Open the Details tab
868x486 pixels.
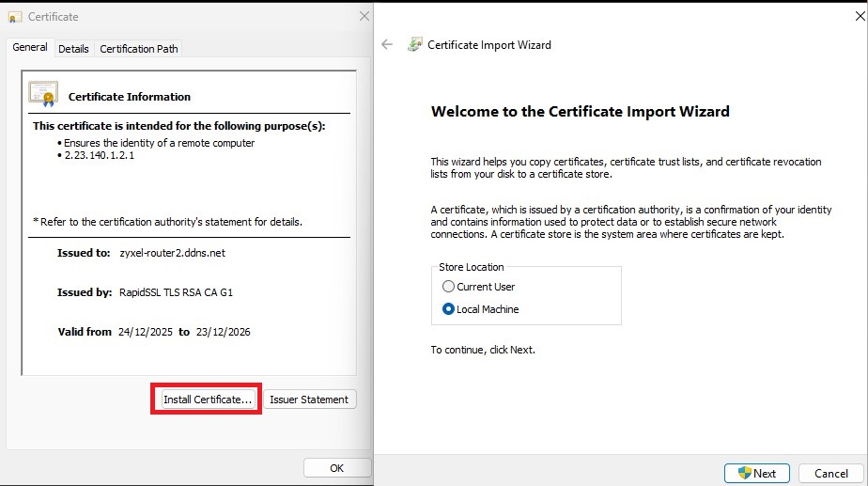click(73, 49)
